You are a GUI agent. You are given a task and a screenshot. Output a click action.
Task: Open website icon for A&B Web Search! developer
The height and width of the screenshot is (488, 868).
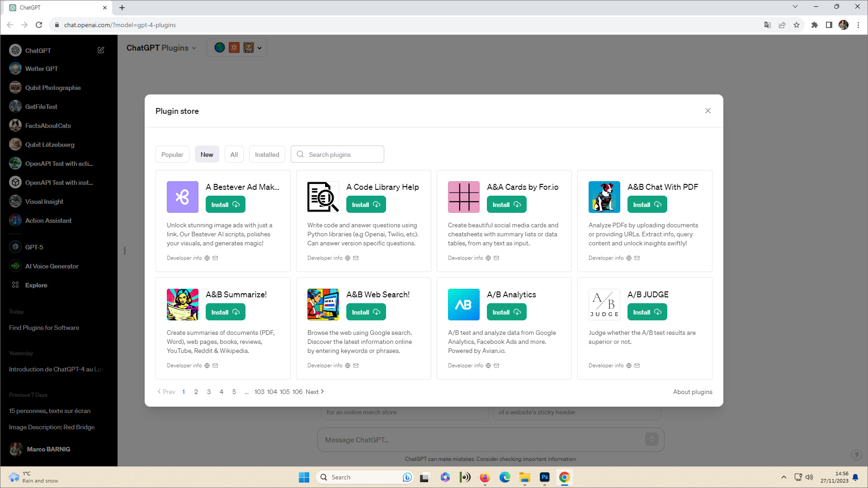348,366
